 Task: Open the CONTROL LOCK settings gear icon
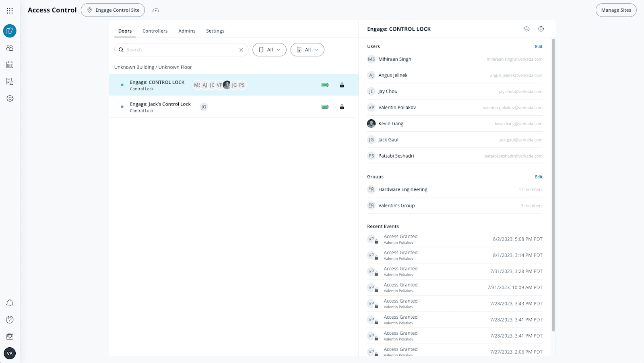541,29
